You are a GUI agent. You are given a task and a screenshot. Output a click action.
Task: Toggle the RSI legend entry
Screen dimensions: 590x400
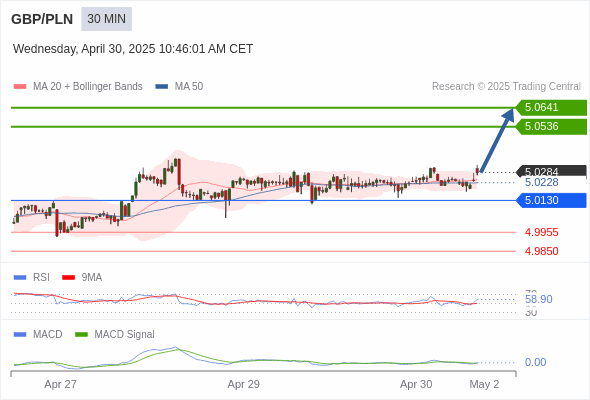click(32, 277)
